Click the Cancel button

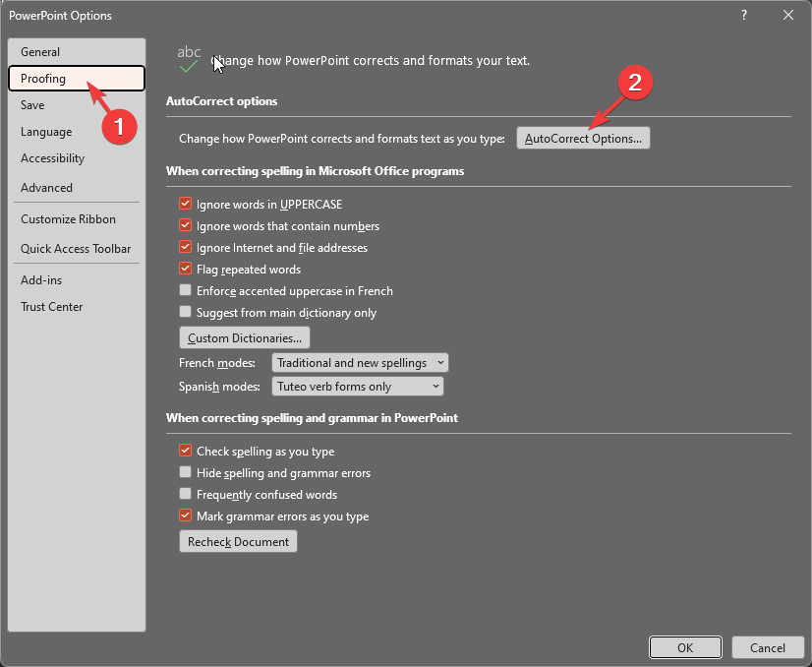[768, 648]
